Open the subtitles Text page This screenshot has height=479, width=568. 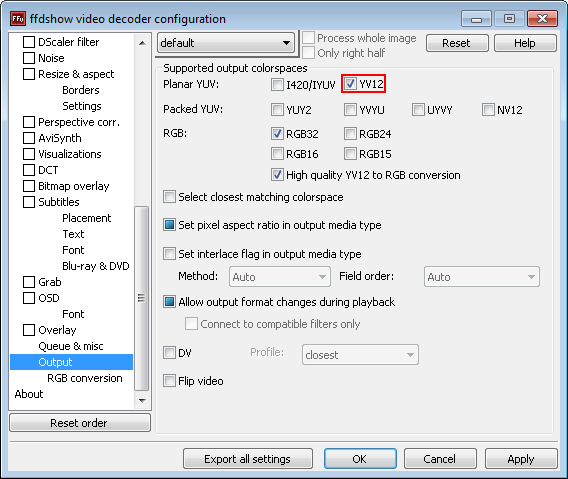73,234
